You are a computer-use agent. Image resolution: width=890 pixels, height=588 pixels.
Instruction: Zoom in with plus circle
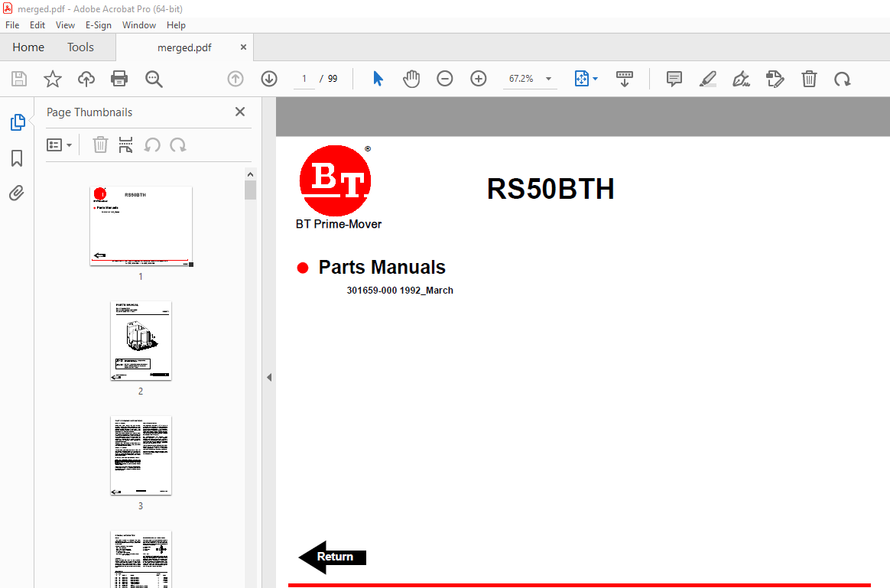pos(479,79)
